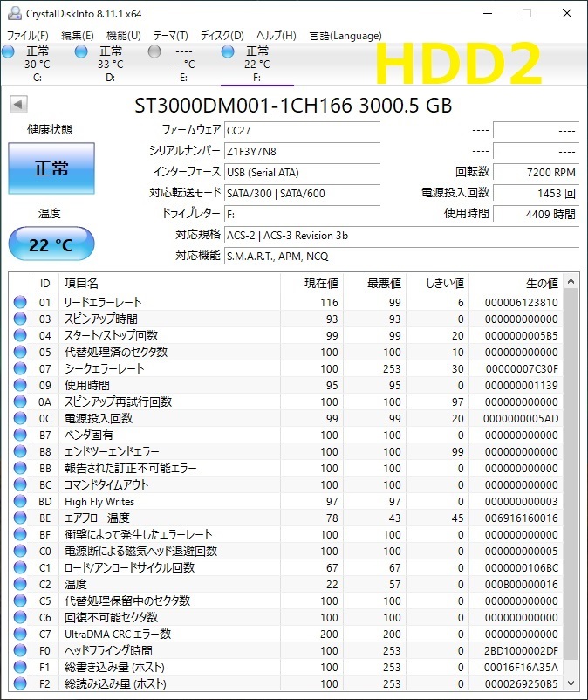Image resolution: width=588 pixels, height=700 pixels.
Task: Click status icon for BC コマンドタイムアウト
Action: (20, 484)
